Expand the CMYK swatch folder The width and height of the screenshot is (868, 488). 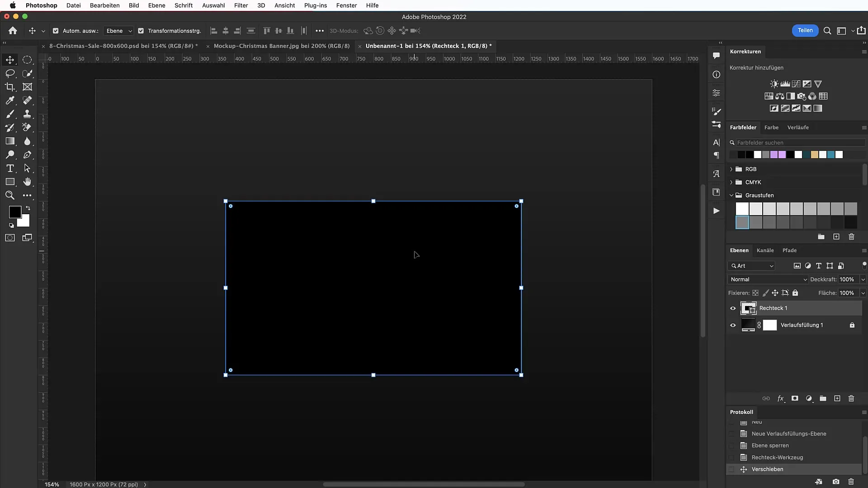[731, 182]
